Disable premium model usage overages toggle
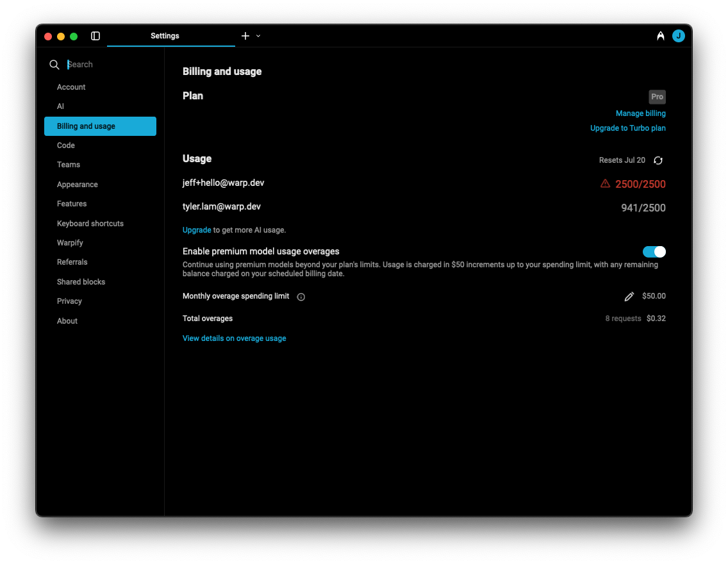Image resolution: width=728 pixels, height=564 pixels. click(x=654, y=252)
